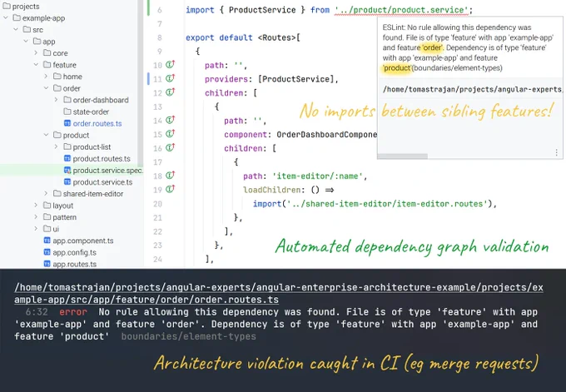Screen dimensions: 566x392
Task: Click the state-order folder icon
Action: [x=67, y=112]
